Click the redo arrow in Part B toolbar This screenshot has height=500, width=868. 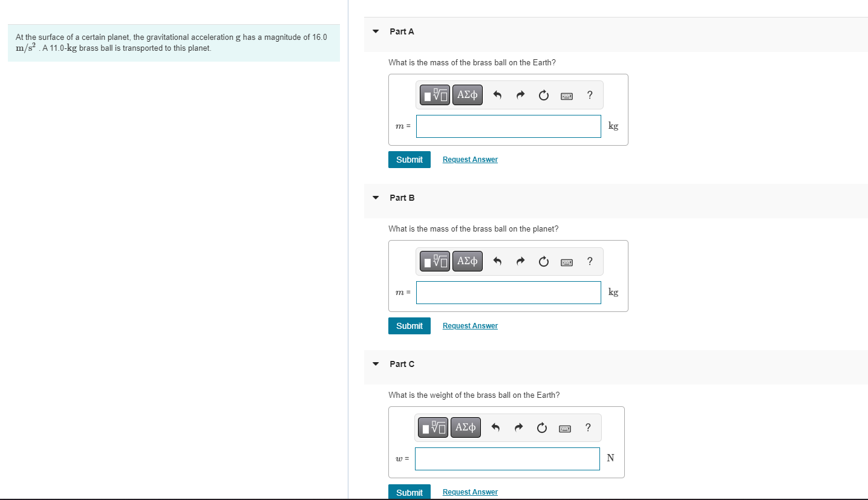(x=520, y=261)
